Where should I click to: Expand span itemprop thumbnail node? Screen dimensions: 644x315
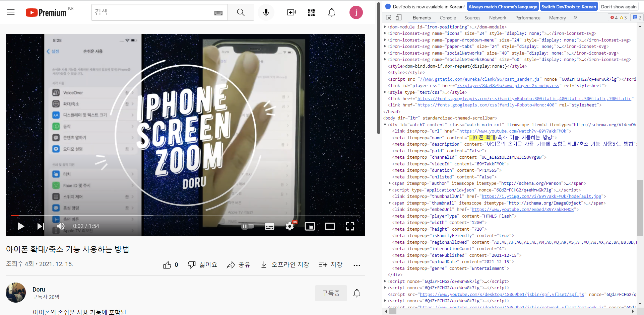coord(390,203)
